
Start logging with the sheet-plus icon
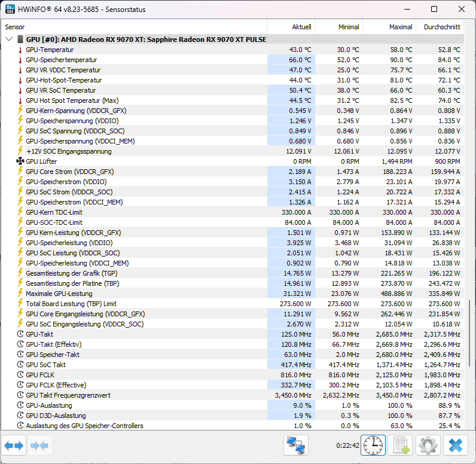(401, 445)
